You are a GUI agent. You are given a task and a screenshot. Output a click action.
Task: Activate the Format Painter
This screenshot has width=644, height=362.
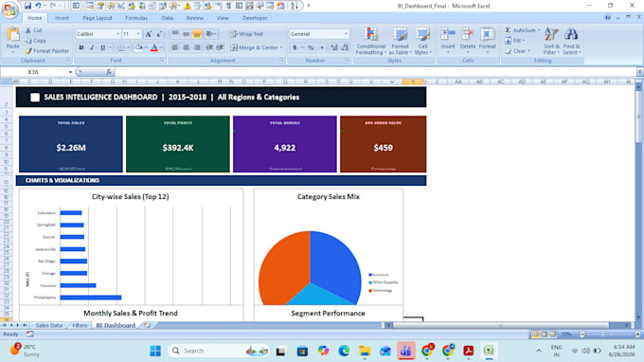coord(47,51)
